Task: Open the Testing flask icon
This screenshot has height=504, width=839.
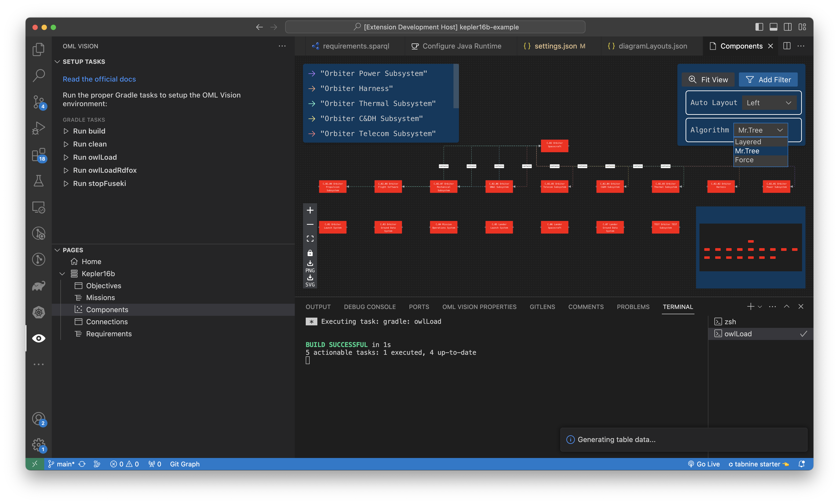Action: click(x=38, y=181)
